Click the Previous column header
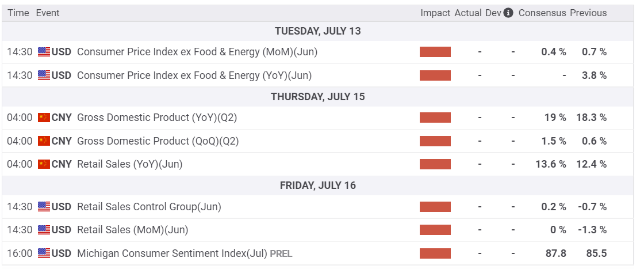The image size is (644, 269). point(588,13)
